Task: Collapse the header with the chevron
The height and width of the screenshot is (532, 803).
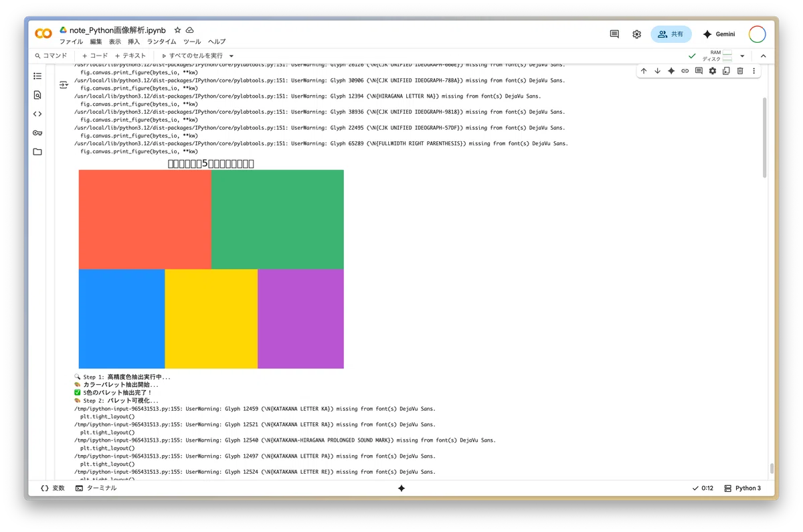Action: point(763,56)
